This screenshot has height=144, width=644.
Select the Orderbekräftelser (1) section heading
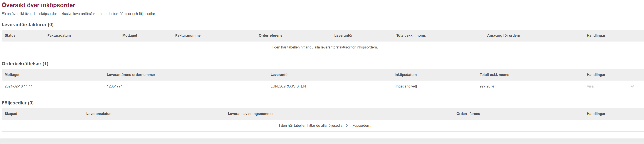pyautogui.click(x=25, y=64)
